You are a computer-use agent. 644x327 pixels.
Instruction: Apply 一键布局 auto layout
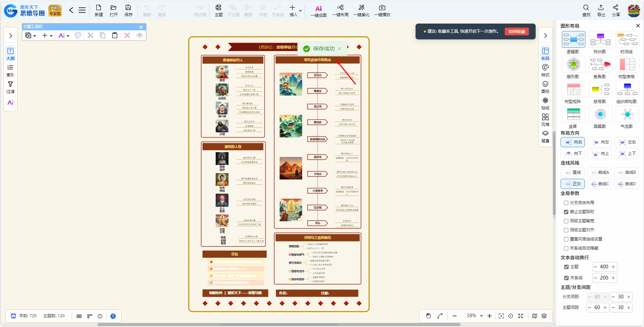[x=340, y=10]
